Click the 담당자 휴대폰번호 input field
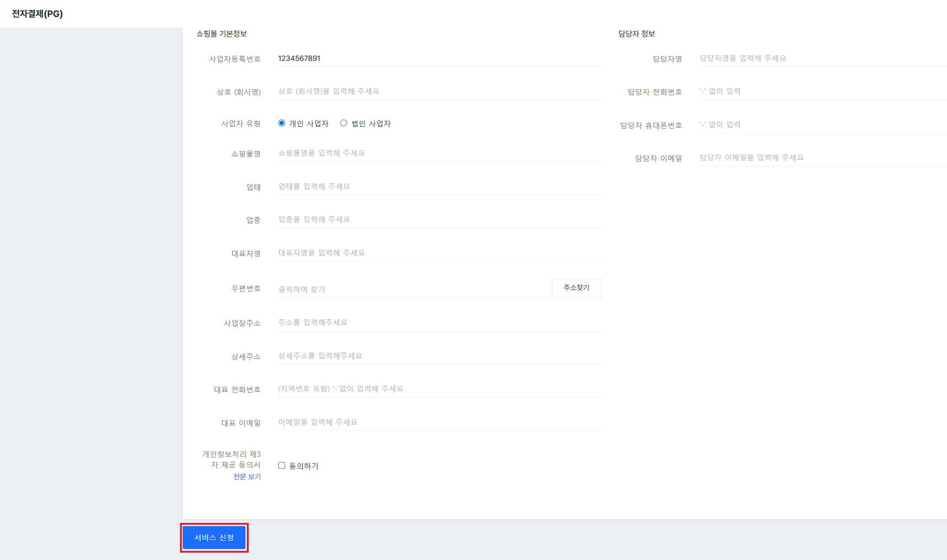Image resolution: width=947 pixels, height=560 pixels. click(x=822, y=125)
